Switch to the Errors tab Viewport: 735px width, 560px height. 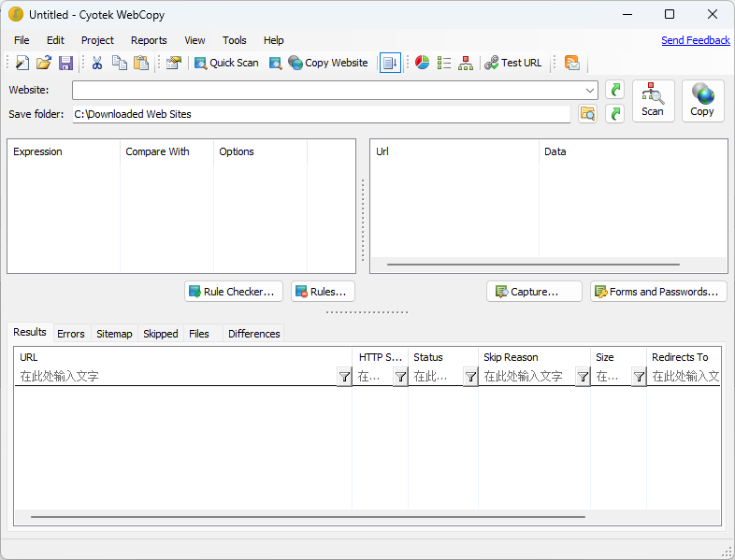tap(71, 334)
